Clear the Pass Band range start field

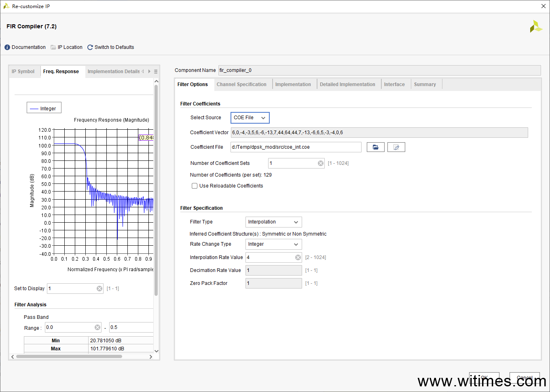[97, 327]
